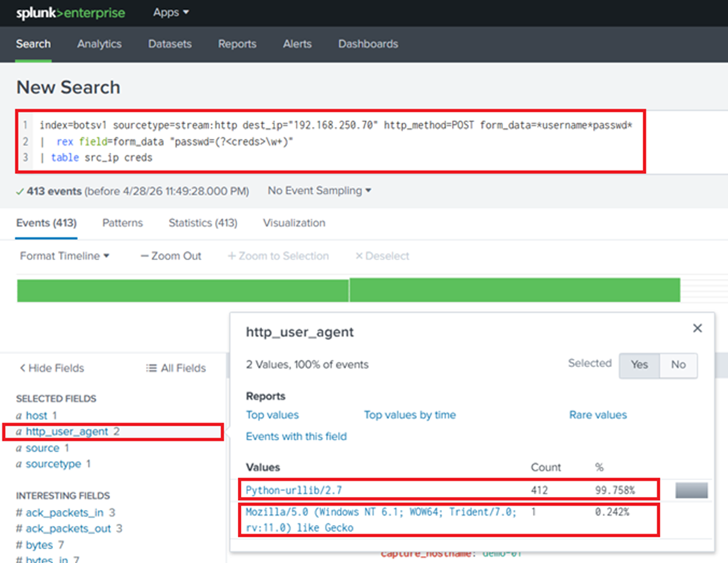728x563 pixels.
Task: Click Events with this field link
Action: tap(296, 436)
